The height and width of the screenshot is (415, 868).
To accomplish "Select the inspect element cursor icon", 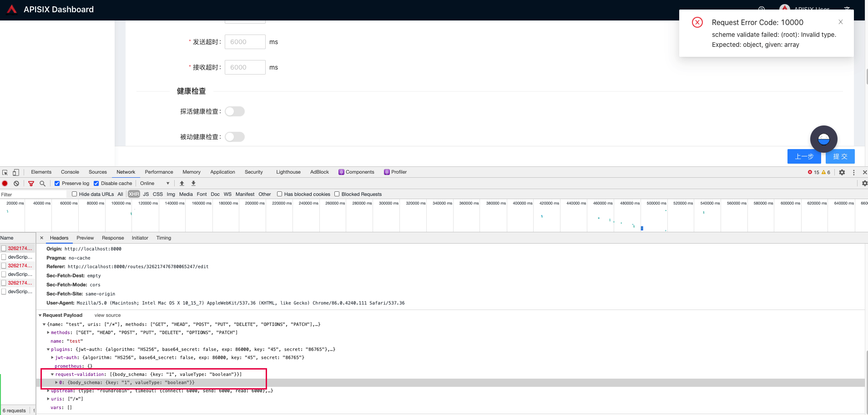I will [x=5, y=172].
